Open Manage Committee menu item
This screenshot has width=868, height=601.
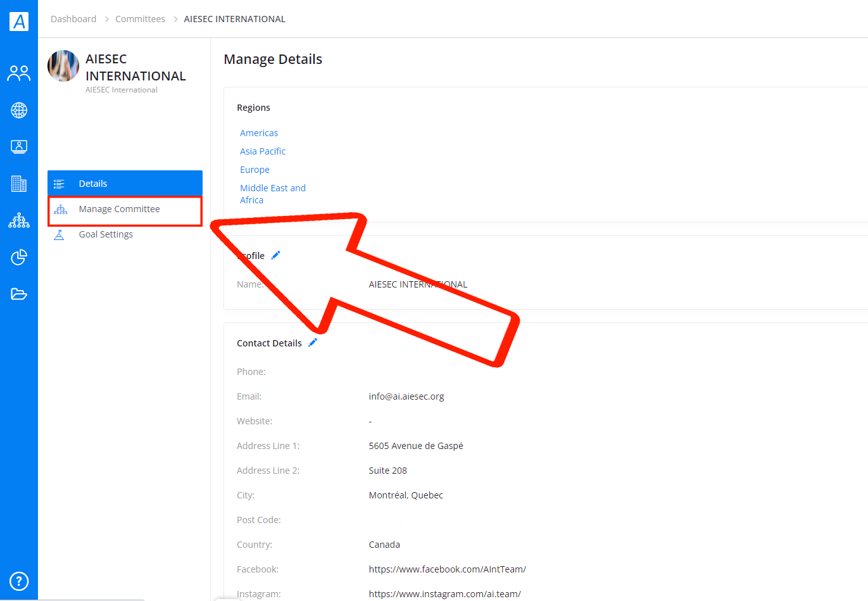click(125, 209)
